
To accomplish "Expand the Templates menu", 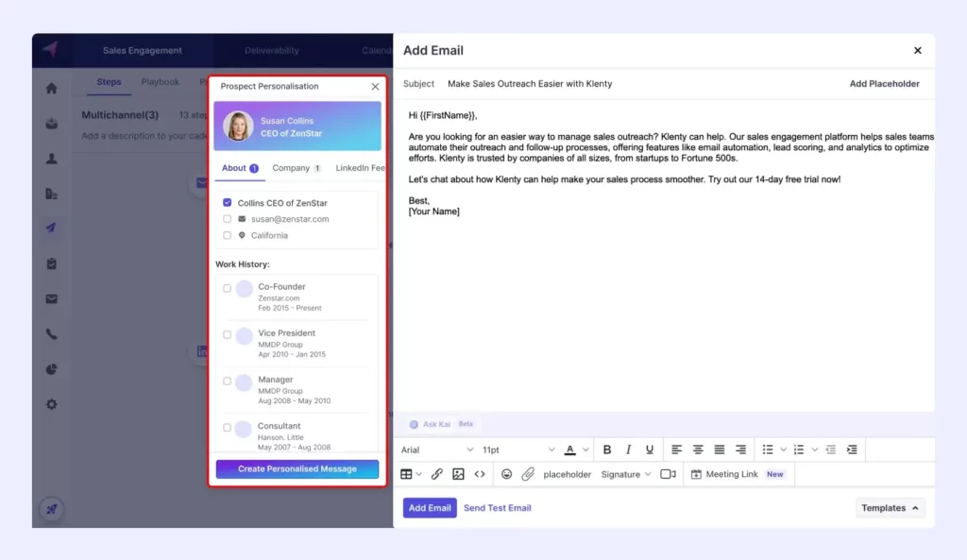I will (x=890, y=507).
